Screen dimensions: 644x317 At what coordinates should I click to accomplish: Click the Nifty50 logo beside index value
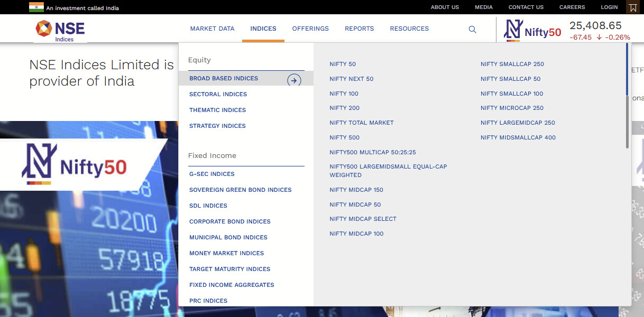click(533, 30)
